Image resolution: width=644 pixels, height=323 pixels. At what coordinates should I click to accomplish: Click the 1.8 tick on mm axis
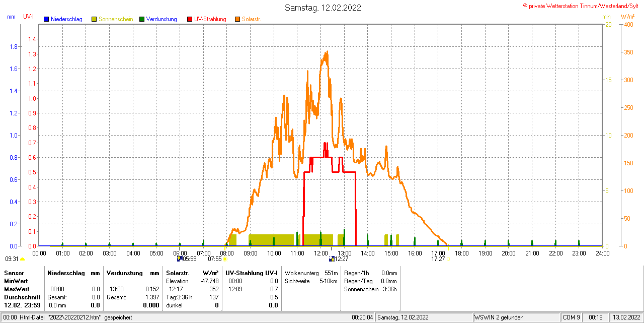(x=14, y=46)
